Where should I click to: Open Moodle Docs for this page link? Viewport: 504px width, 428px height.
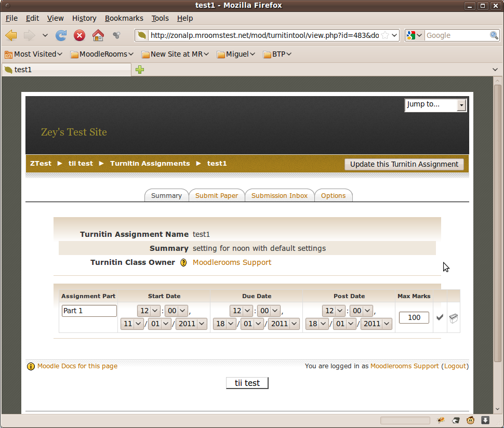tap(77, 366)
